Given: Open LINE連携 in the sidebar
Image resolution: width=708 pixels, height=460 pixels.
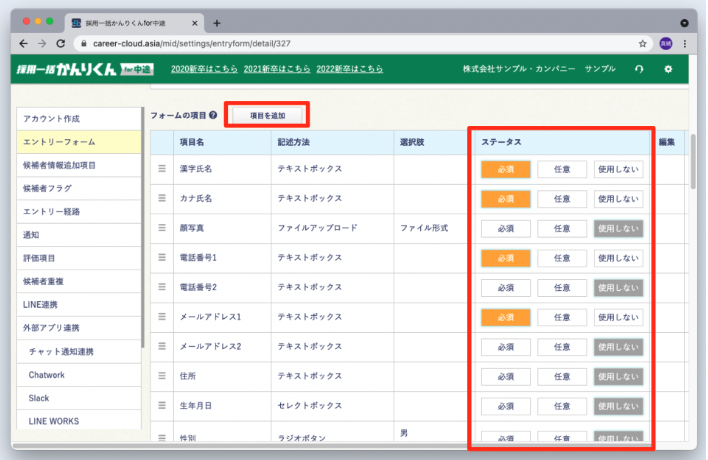Looking at the screenshot, I should click(79, 305).
